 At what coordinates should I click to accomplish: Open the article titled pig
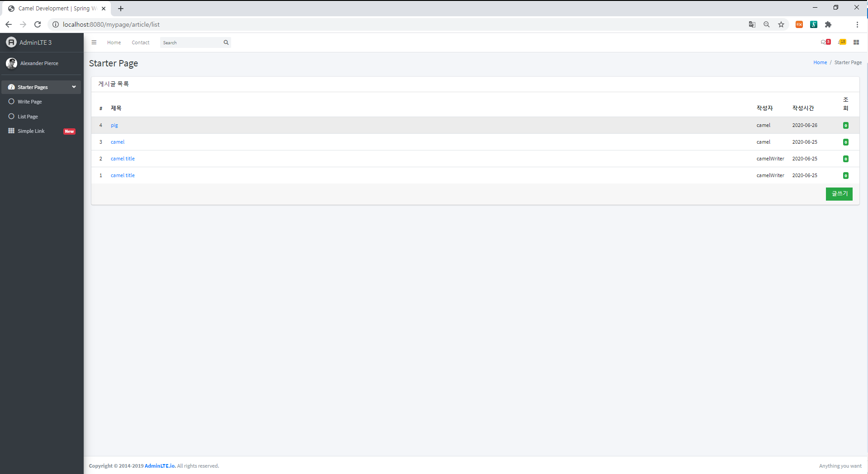(x=114, y=125)
